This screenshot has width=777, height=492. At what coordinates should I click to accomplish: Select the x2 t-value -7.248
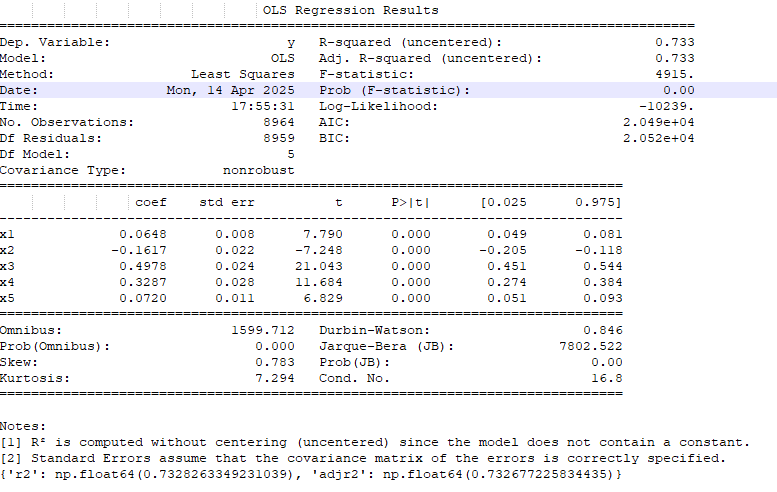(x=319, y=250)
